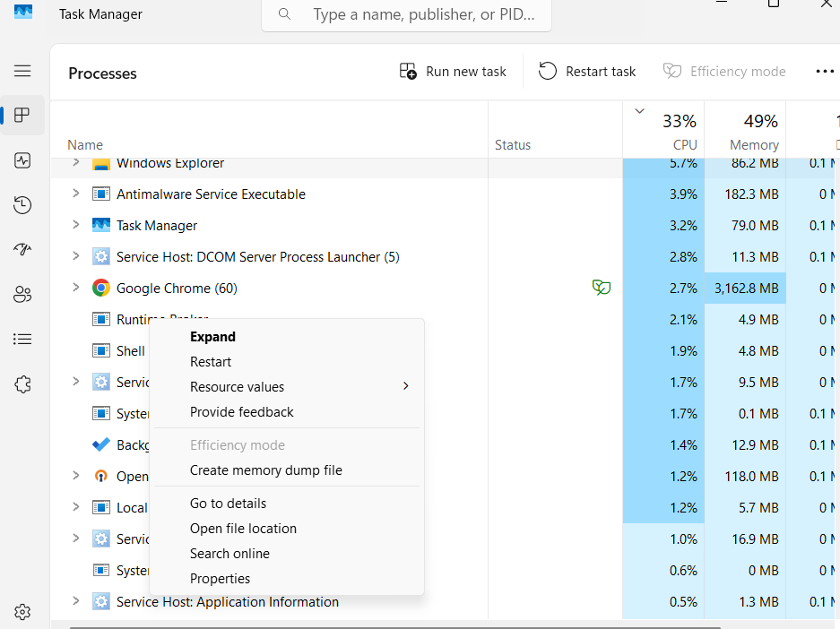Image resolution: width=840 pixels, height=629 pixels.
Task: Click the process search input field
Action: pos(421,15)
